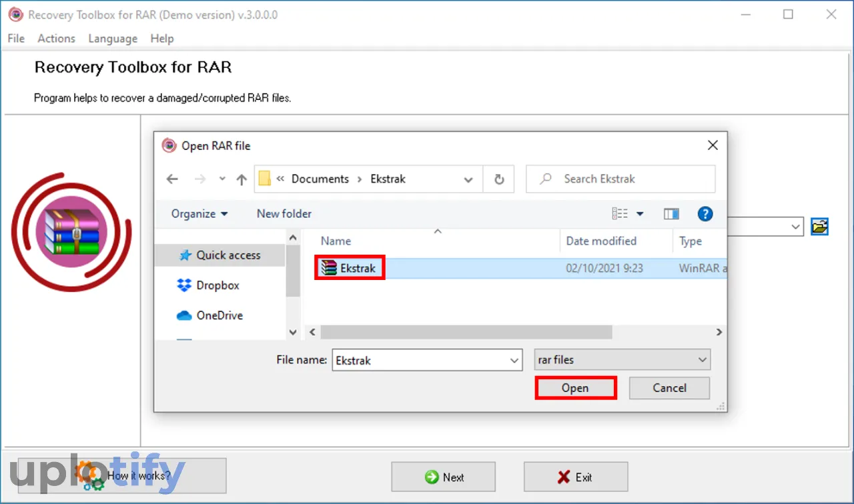Image resolution: width=854 pixels, height=504 pixels.
Task: Expand the address bar path dropdown
Action: click(468, 179)
